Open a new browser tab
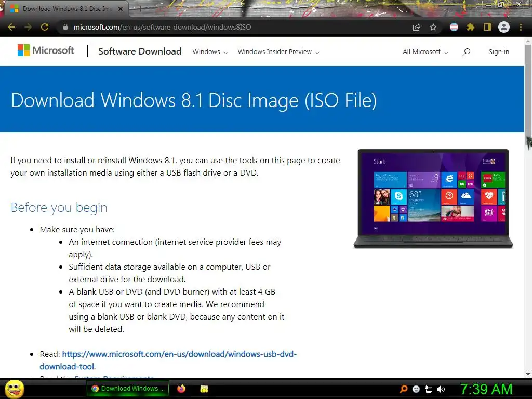 click(140, 9)
